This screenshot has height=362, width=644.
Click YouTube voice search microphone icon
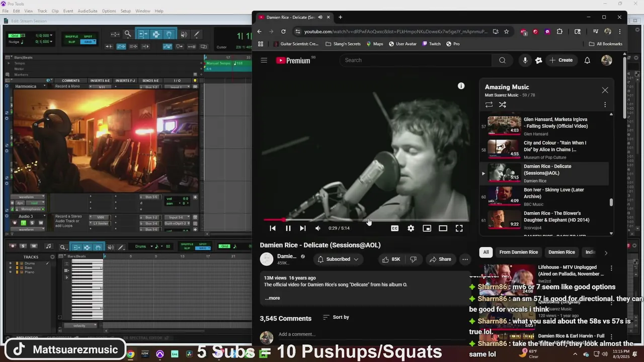point(525,60)
